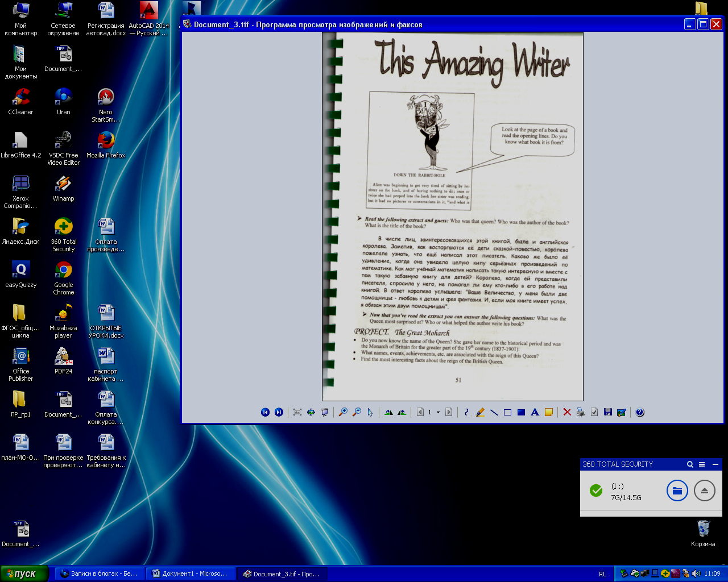Print the current document image
Screen dimensions: 728x582
(581, 412)
